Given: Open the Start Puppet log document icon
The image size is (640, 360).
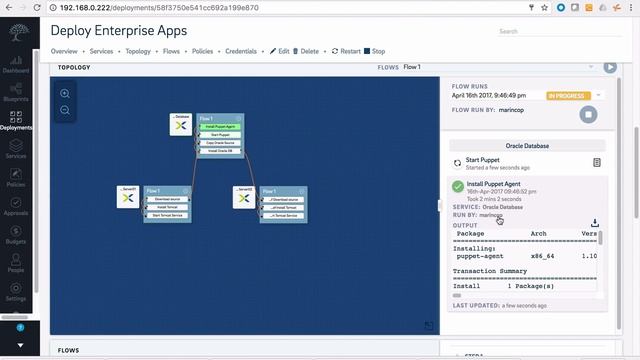Looking at the screenshot, I should tap(597, 163).
